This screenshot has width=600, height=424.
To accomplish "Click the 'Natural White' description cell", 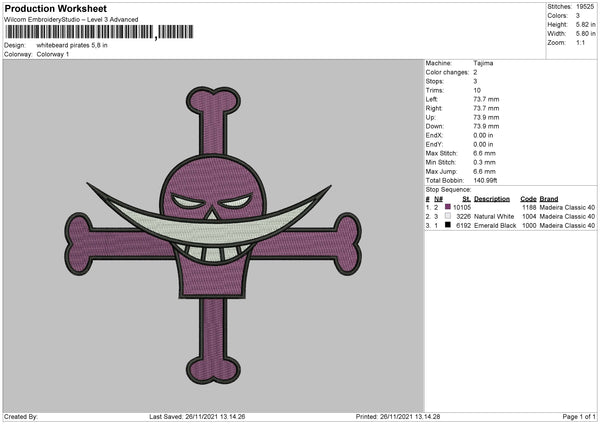I will point(494,216).
